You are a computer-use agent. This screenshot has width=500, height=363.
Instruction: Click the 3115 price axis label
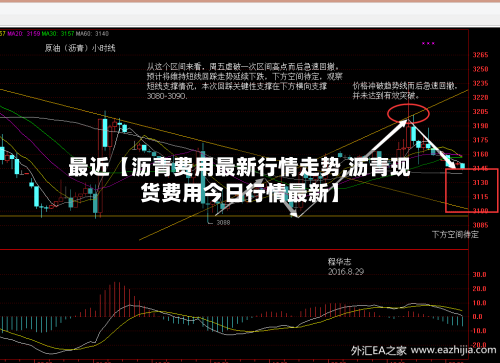(480, 197)
